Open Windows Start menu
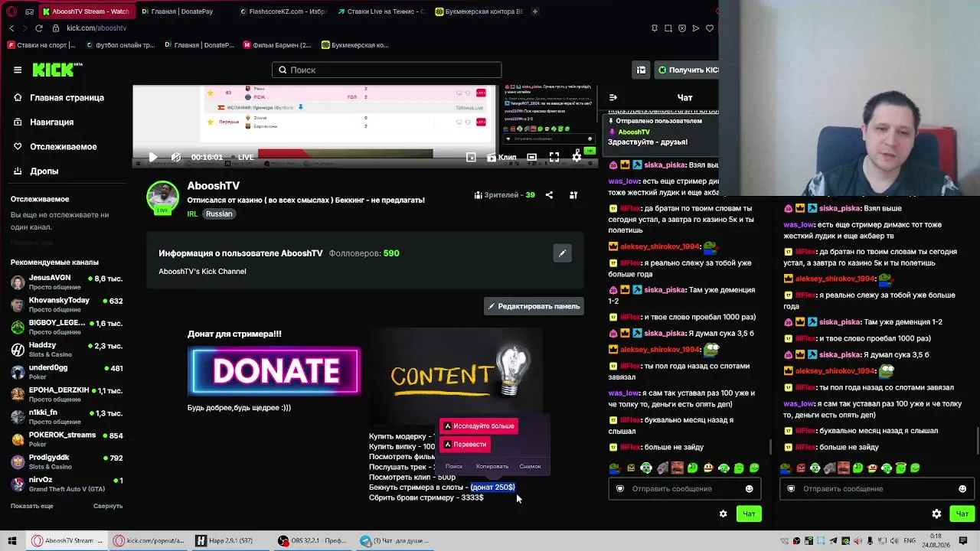Viewport: 980px width, 551px height. (12, 541)
